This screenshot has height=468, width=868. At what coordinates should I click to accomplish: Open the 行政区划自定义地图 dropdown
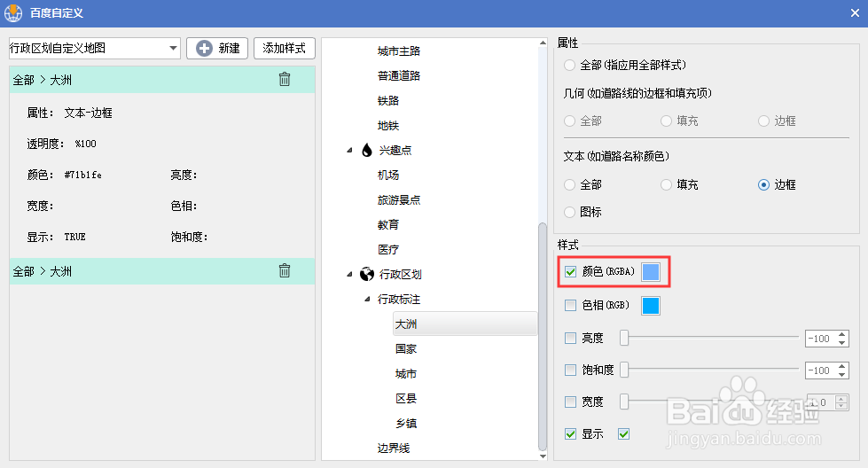(173, 48)
